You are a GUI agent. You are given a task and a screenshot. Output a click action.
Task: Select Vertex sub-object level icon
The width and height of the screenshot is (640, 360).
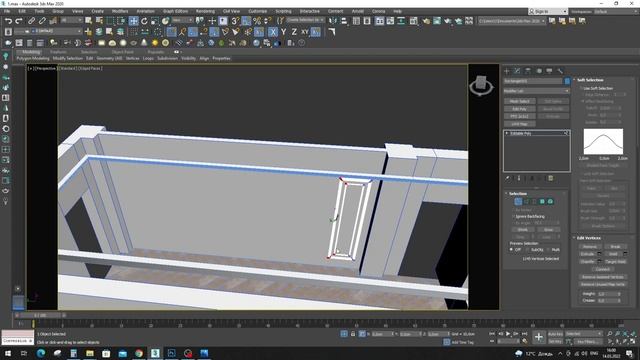point(518,201)
